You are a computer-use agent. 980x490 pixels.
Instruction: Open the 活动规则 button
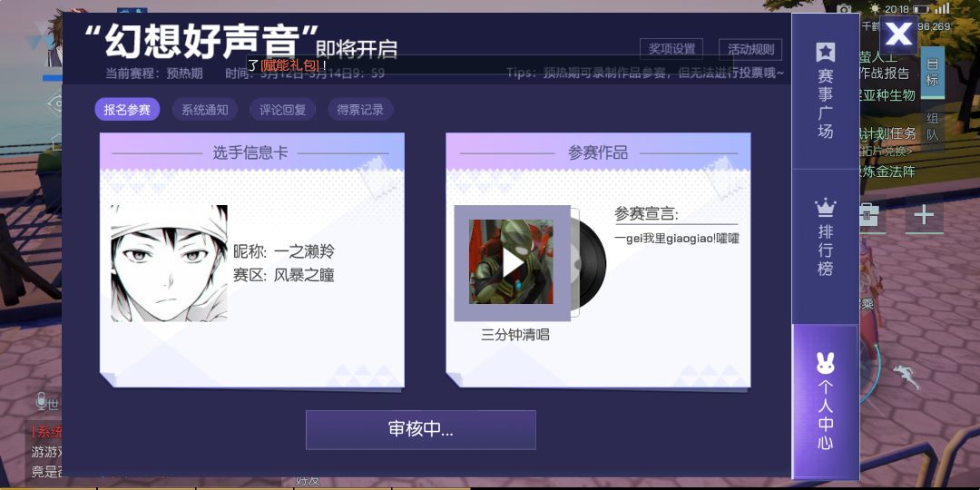point(750,49)
